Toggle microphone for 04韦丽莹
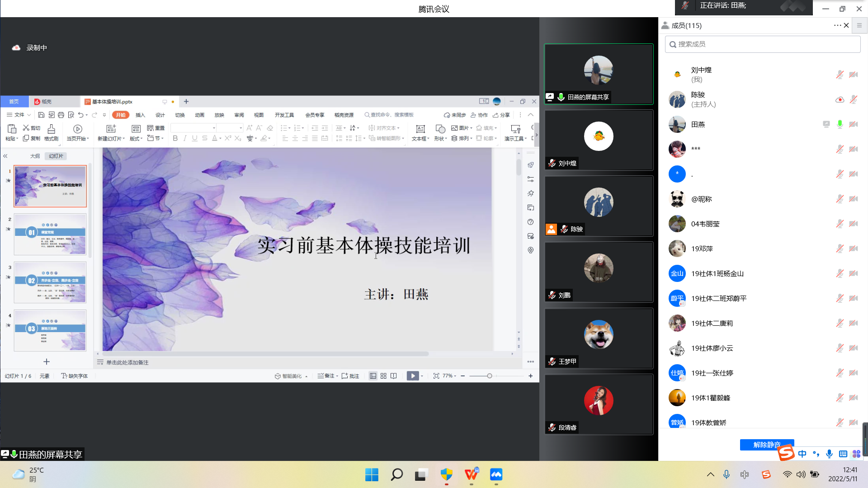 tap(840, 224)
